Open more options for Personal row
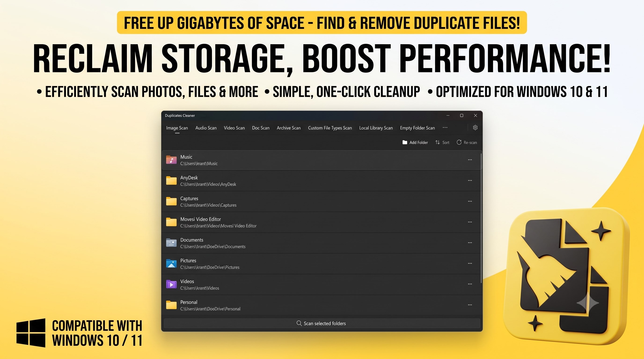Image resolution: width=644 pixels, height=359 pixels. coord(470,305)
